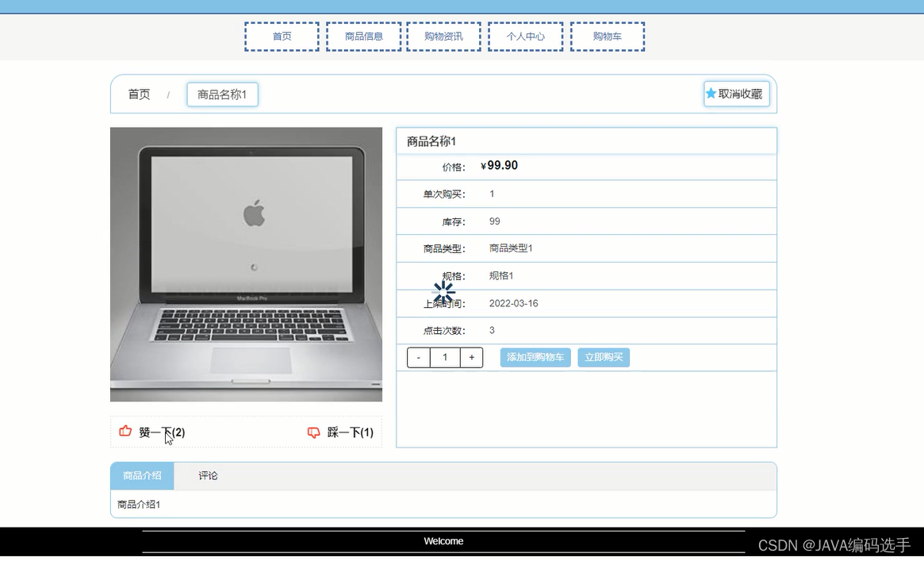Open the 首页 navigation menu item
Viewport: 924px width, 561px height.
click(282, 37)
